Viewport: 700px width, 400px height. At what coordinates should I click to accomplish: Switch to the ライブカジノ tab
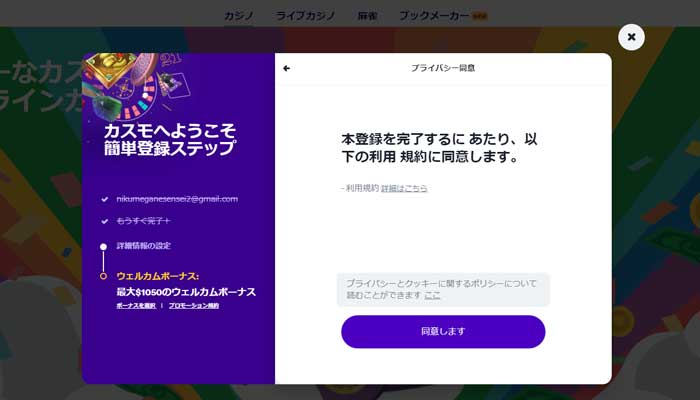click(305, 16)
